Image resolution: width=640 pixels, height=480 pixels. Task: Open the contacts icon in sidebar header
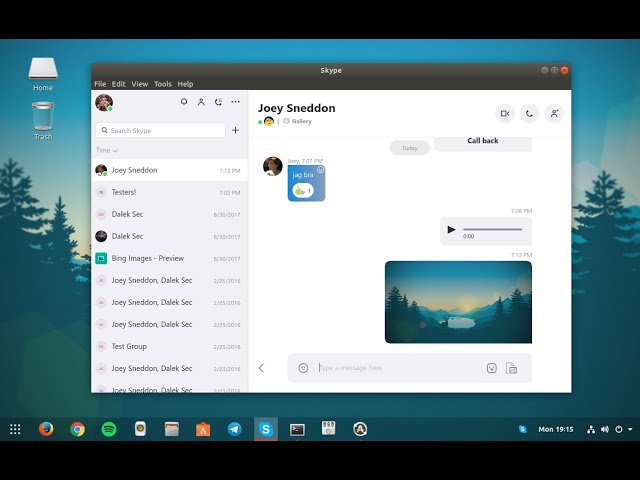click(x=201, y=102)
